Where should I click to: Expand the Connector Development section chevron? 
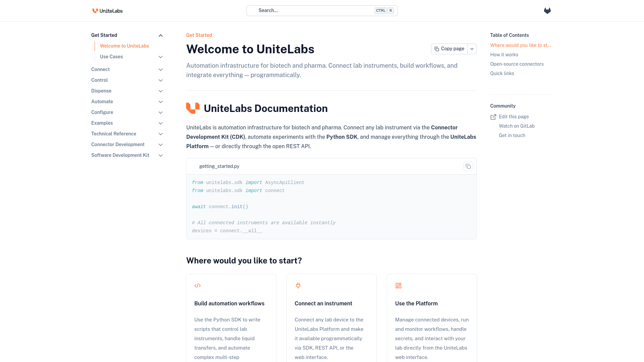click(161, 145)
